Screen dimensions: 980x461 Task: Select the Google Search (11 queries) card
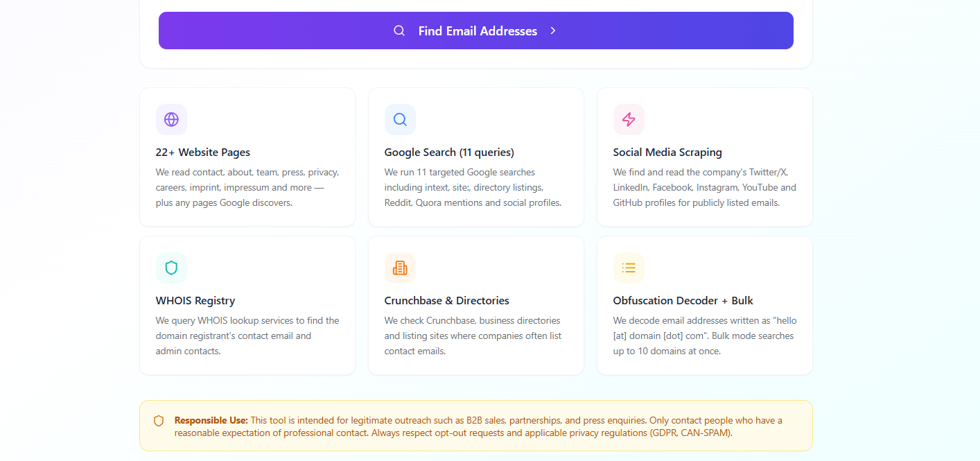tap(476, 157)
